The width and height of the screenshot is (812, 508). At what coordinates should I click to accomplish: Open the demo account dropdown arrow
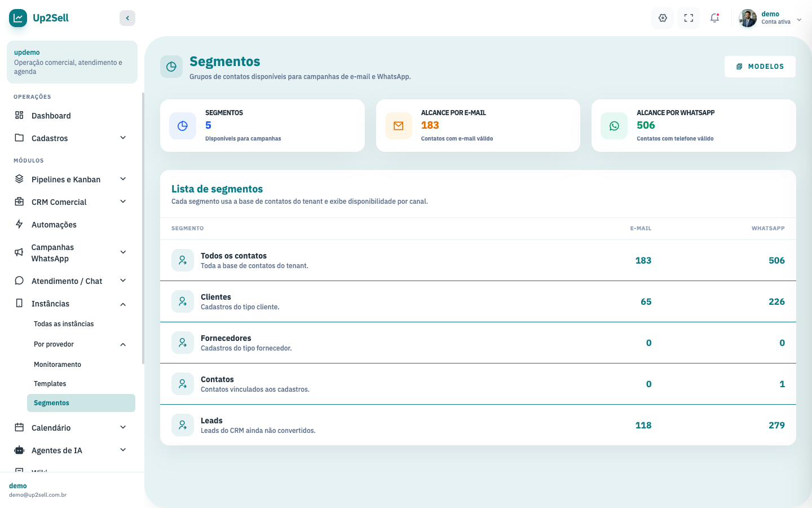[x=799, y=19]
